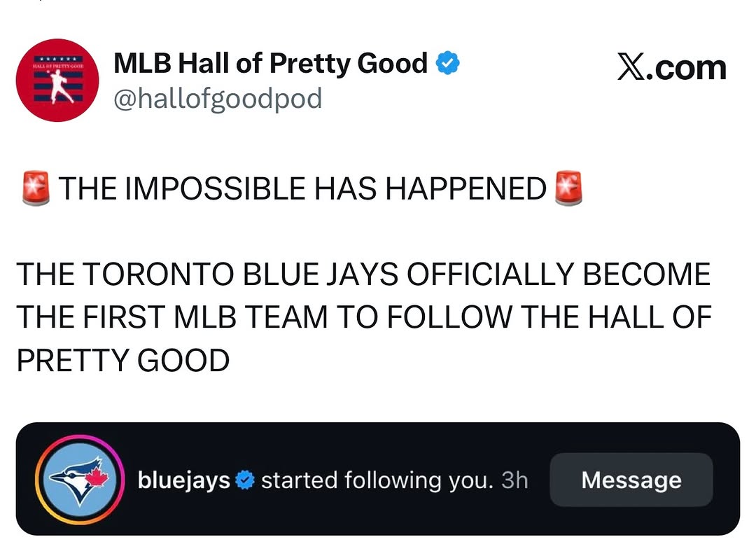
Task: Click the 'started following you' notification text
Action: coord(377,480)
